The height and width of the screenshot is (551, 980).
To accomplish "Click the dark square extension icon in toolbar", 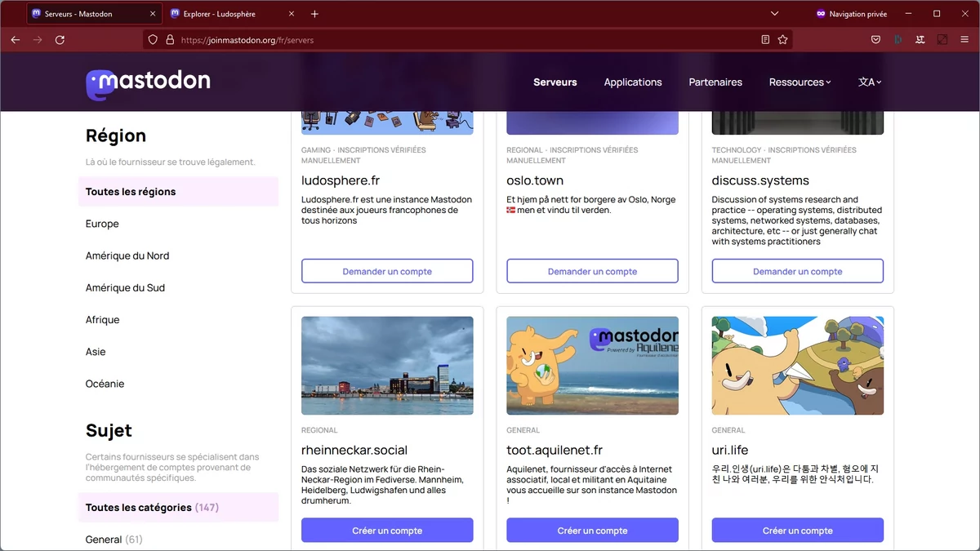I will pyautogui.click(x=942, y=39).
